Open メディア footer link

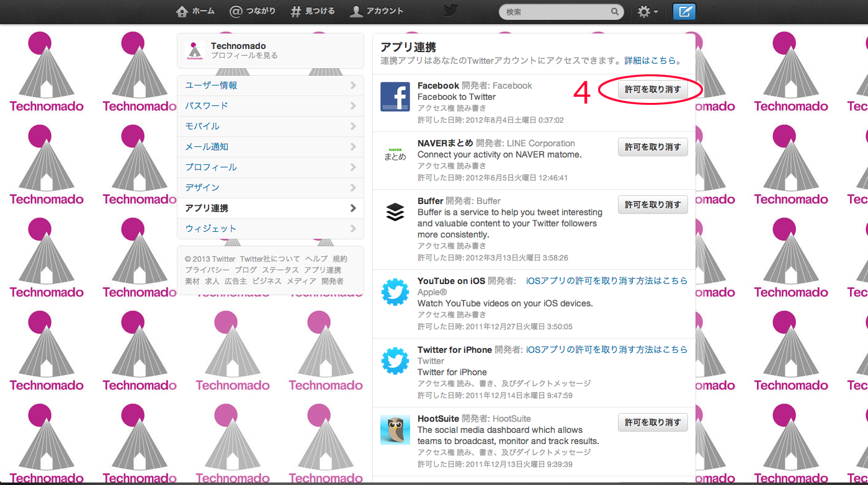pyautogui.click(x=302, y=282)
